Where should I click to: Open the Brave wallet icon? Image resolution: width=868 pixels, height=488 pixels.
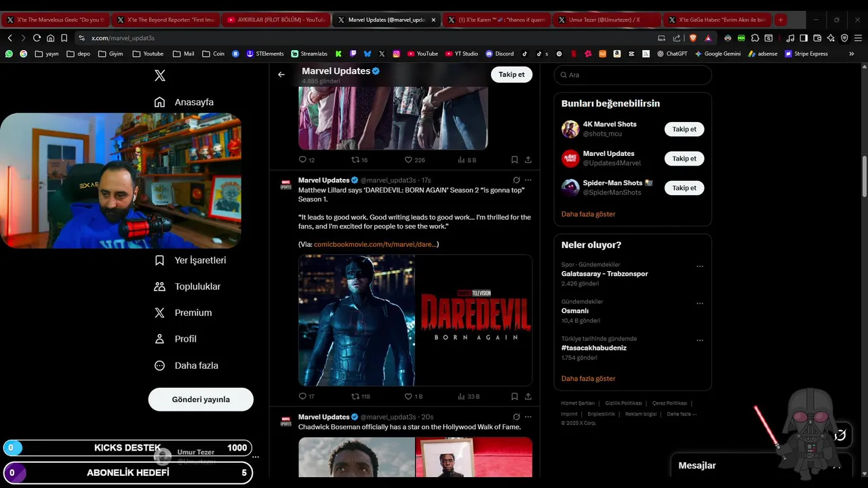pyautogui.click(x=817, y=38)
